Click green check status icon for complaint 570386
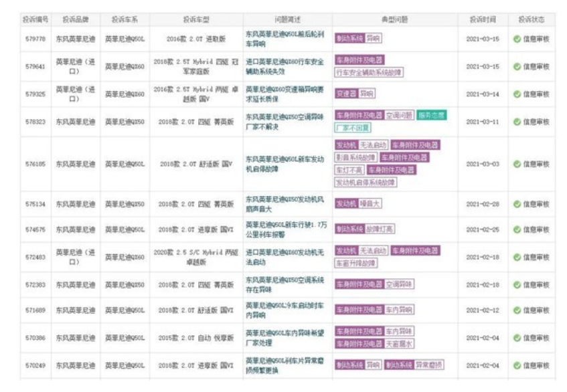 click(517, 338)
